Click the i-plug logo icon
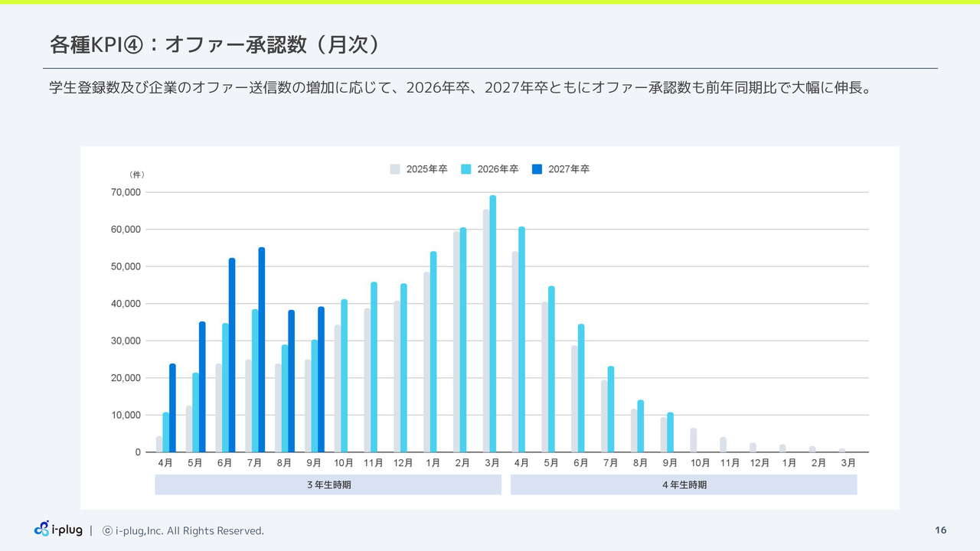 (x=42, y=529)
